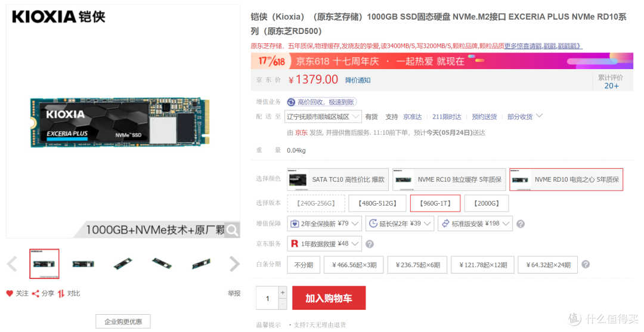Show previous thumbnails with left arrow

click(x=12, y=264)
